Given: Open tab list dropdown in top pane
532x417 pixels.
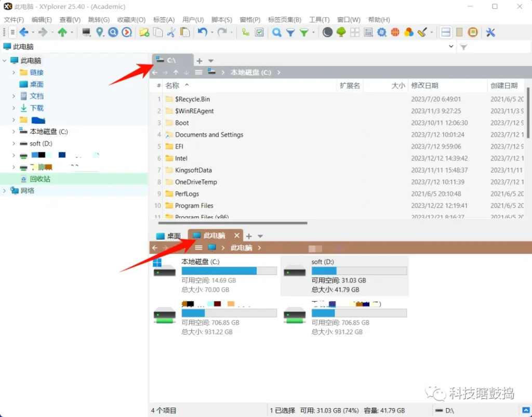Looking at the screenshot, I should pos(211,61).
